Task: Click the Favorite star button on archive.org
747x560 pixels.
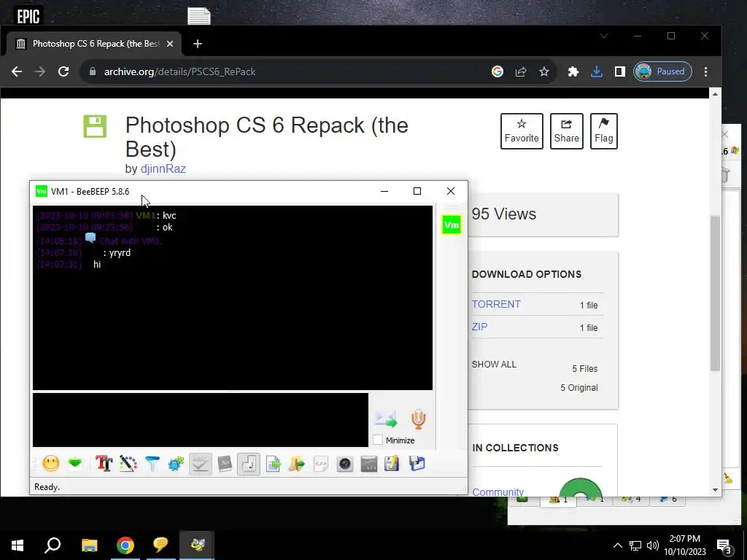Action: [x=522, y=131]
